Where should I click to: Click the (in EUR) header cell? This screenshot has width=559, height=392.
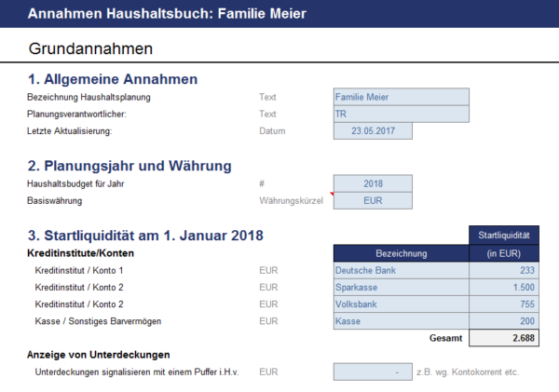504,253
